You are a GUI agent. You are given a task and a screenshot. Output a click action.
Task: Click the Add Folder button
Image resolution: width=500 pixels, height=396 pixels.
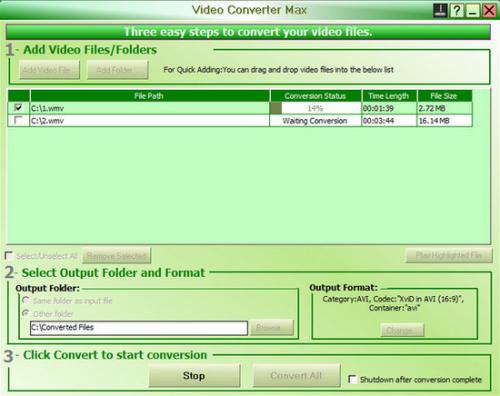117,70
